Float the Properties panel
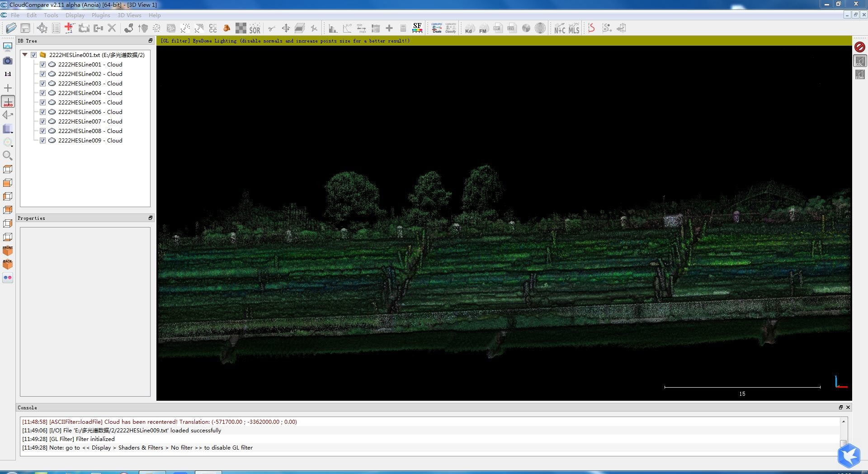The width and height of the screenshot is (868, 474). (151, 218)
